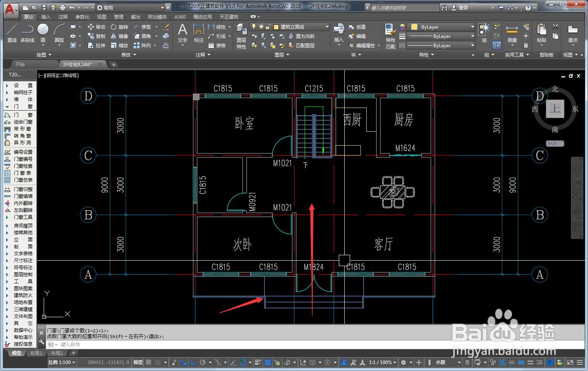This screenshot has height=371, width=588.
Task: Click the Save icon in quick access toolbar
Action: [x=44, y=7]
